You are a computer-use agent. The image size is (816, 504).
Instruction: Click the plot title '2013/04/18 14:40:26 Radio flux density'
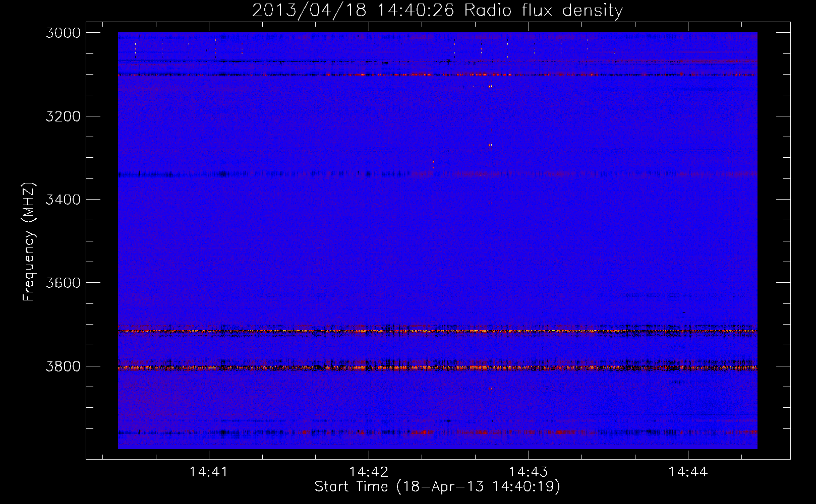click(438, 11)
